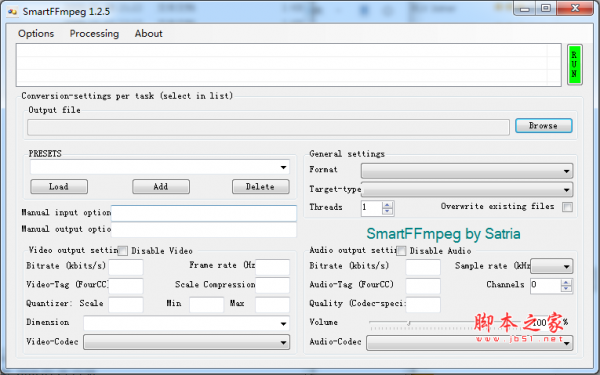
Task: Click the Manual output options field
Action: click(x=204, y=230)
